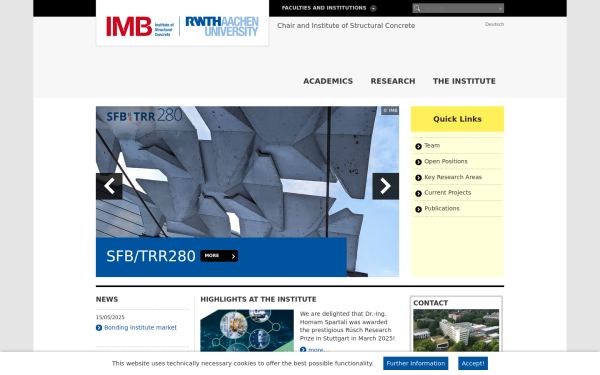Click the Contact aerial campus photo
600x375 pixels.
coord(456,330)
